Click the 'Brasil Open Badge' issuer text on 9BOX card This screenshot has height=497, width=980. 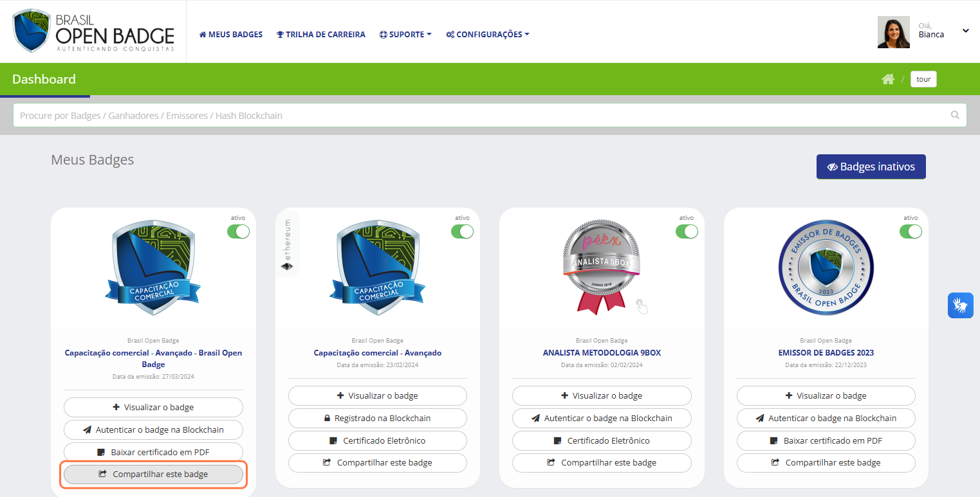pyautogui.click(x=602, y=341)
